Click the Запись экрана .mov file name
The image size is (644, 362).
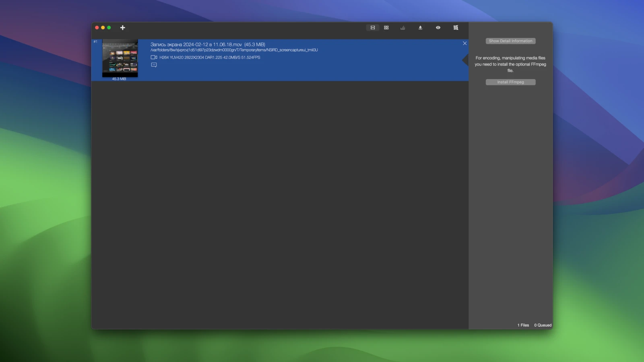click(x=208, y=45)
